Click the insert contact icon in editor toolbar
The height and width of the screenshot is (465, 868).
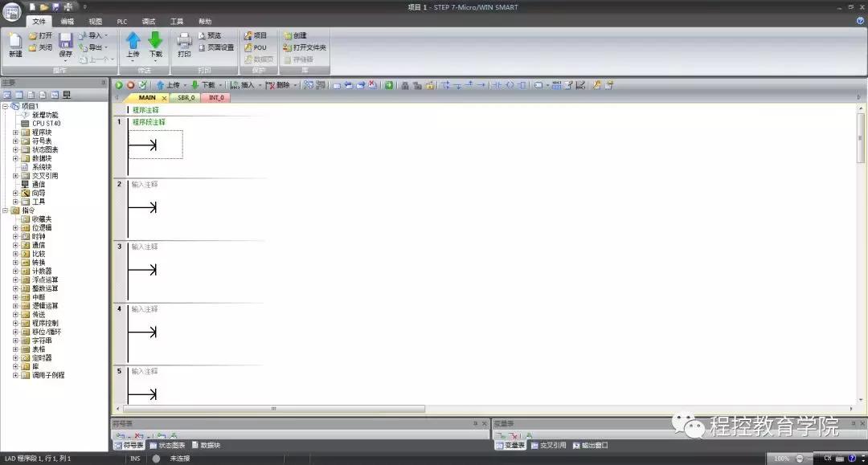tap(497, 85)
